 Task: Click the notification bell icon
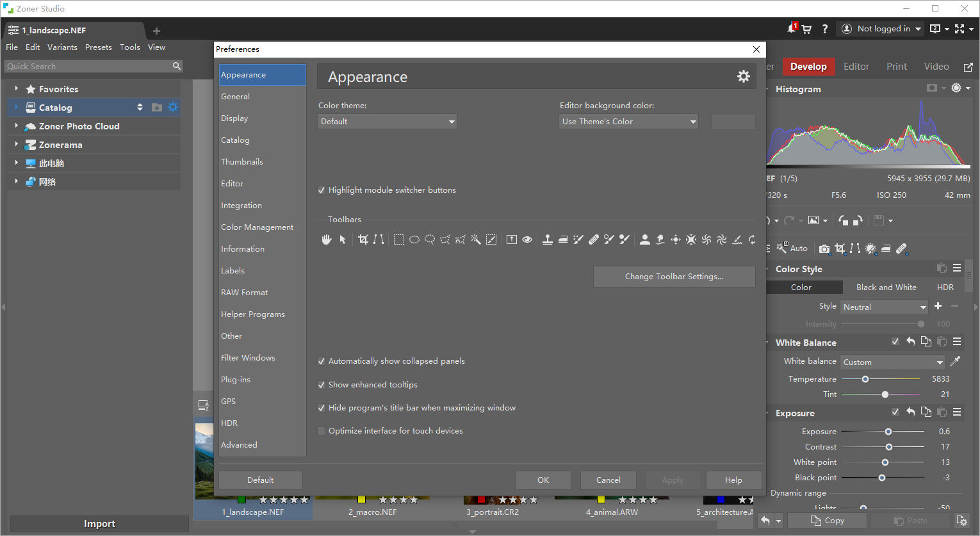tap(792, 29)
